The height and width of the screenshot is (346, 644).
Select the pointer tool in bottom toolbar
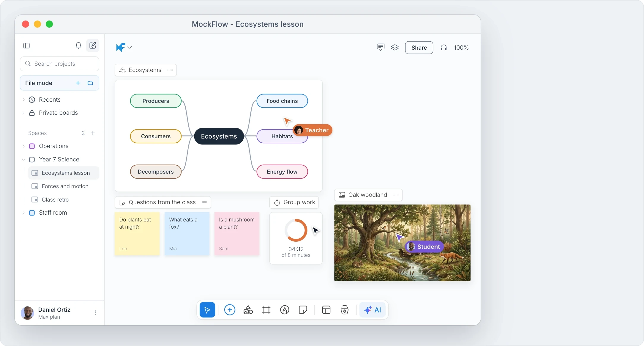pos(207,310)
